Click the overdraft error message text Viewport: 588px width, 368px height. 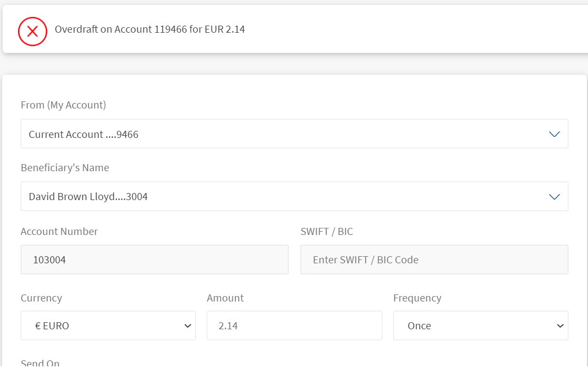tap(150, 29)
